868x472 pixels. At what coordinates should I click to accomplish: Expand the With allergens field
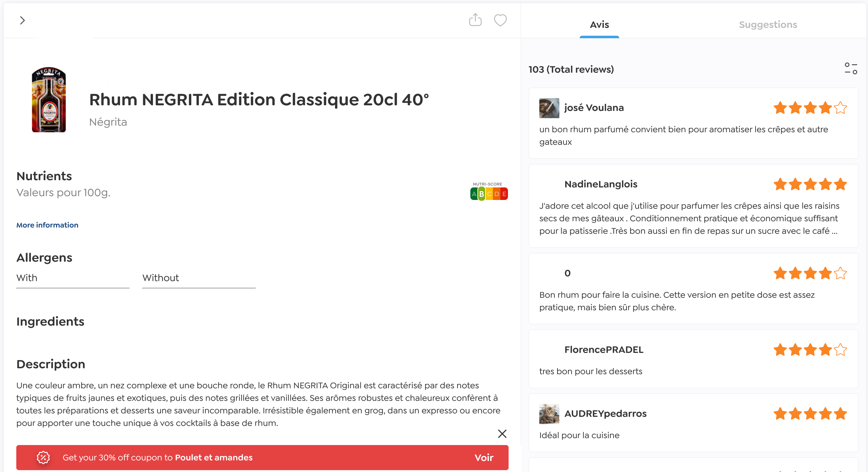point(73,278)
